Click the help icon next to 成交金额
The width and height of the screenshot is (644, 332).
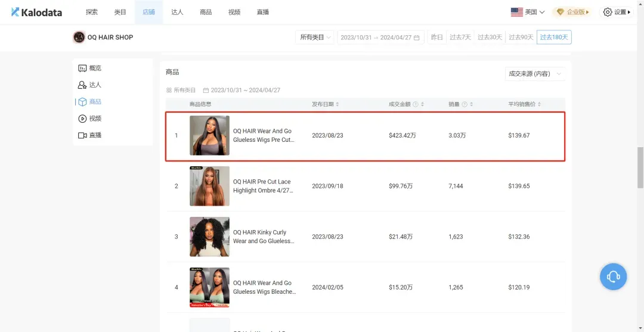(x=416, y=104)
